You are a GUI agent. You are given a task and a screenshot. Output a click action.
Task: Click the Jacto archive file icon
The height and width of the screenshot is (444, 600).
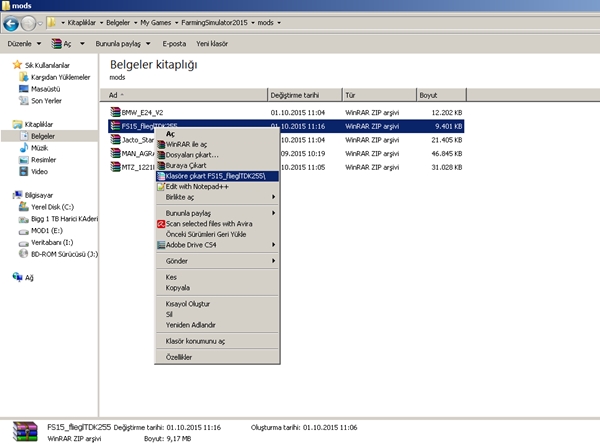point(114,140)
